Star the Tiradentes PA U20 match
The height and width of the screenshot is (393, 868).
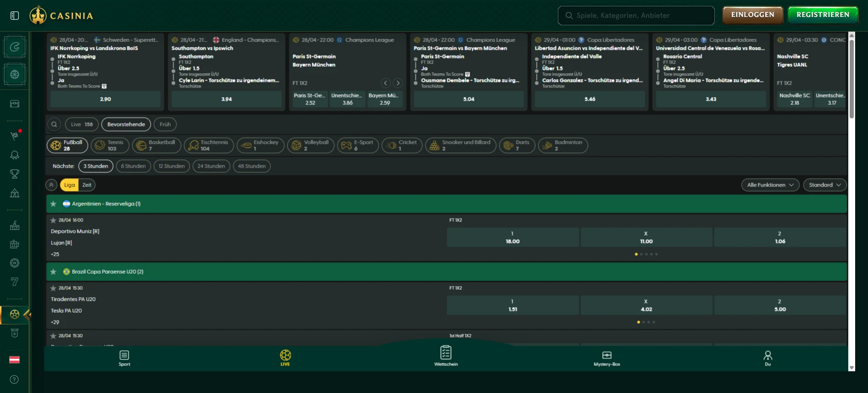(x=53, y=288)
